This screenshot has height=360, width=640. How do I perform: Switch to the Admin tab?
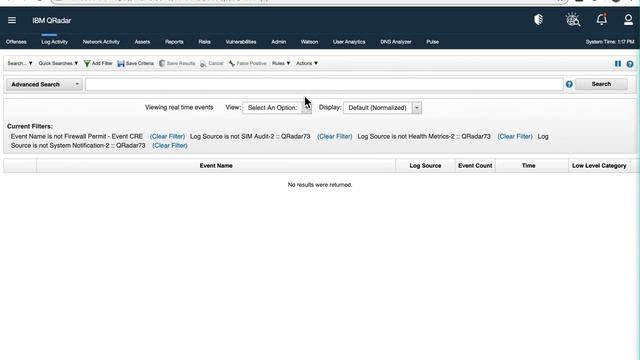pyautogui.click(x=278, y=42)
